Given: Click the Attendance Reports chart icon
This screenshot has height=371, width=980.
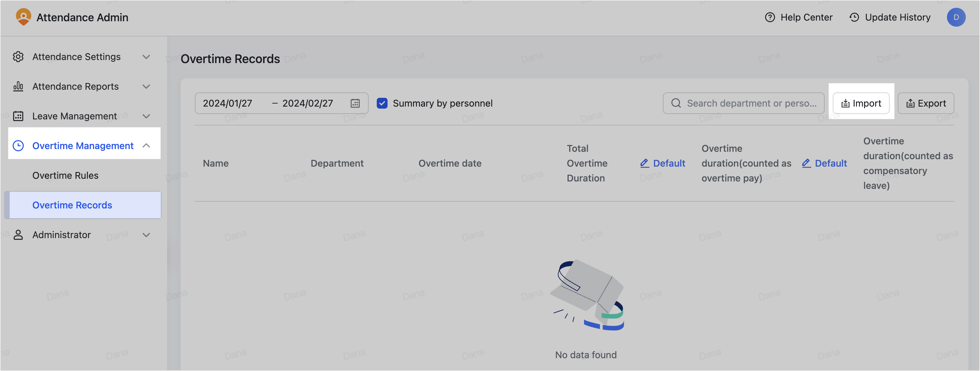Looking at the screenshot, I should [18, 86].
